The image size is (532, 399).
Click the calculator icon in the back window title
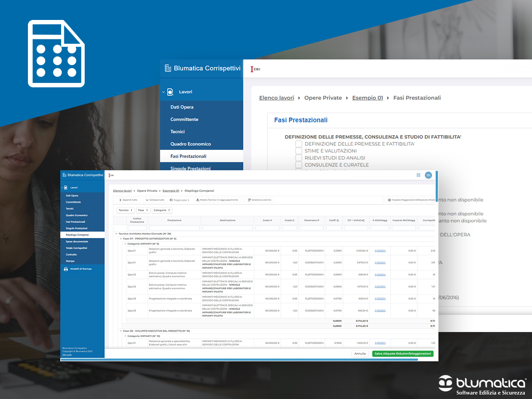[168, 68]
